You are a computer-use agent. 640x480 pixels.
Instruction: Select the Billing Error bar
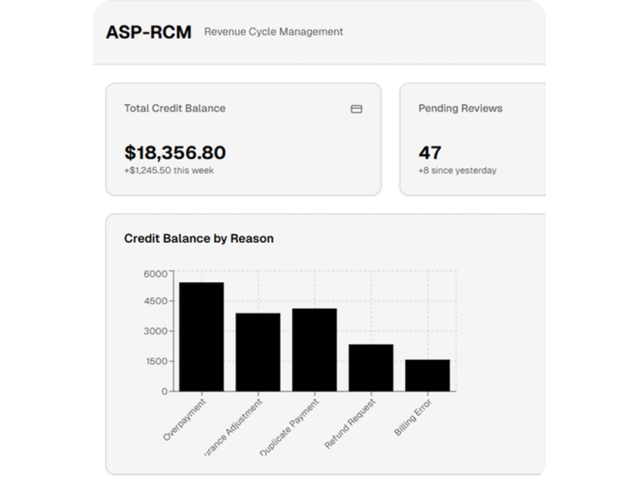point(427,375)
